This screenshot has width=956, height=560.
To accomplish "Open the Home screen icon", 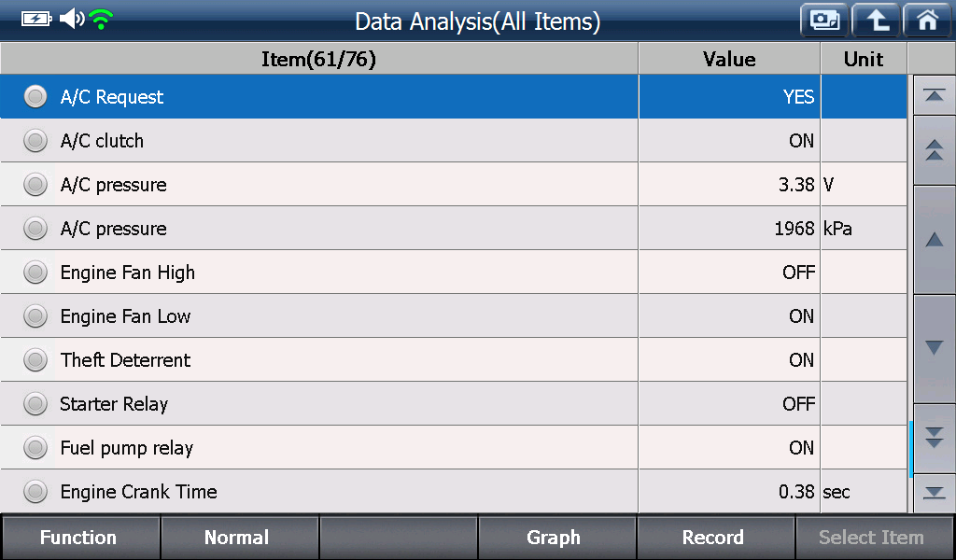I will [x=927, y=21].
